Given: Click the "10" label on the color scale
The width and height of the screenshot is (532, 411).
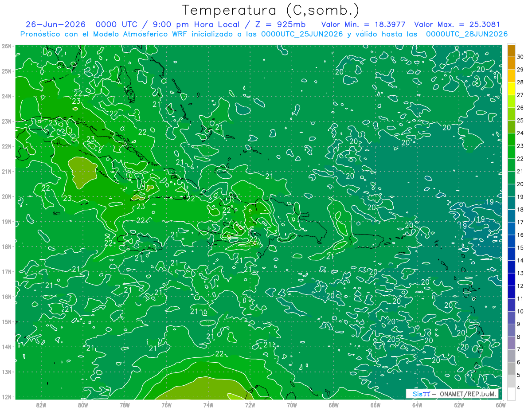Looking at the screenshot, I should click(520, 311).
